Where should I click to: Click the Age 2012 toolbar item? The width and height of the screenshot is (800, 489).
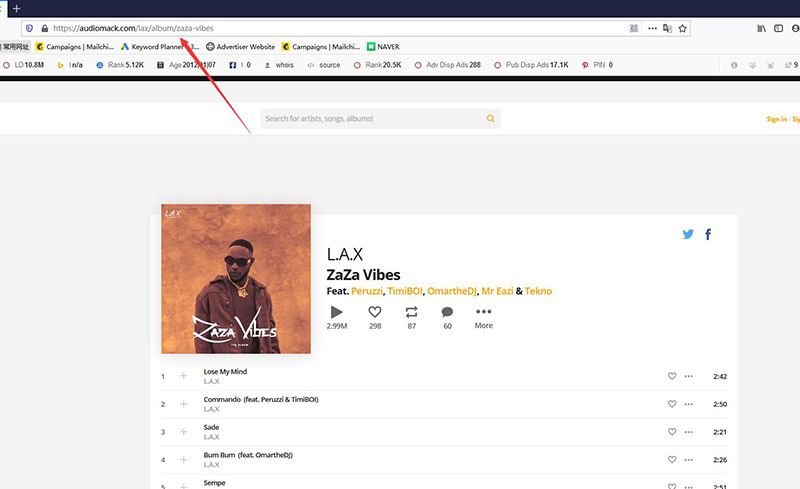click(186, 65)
